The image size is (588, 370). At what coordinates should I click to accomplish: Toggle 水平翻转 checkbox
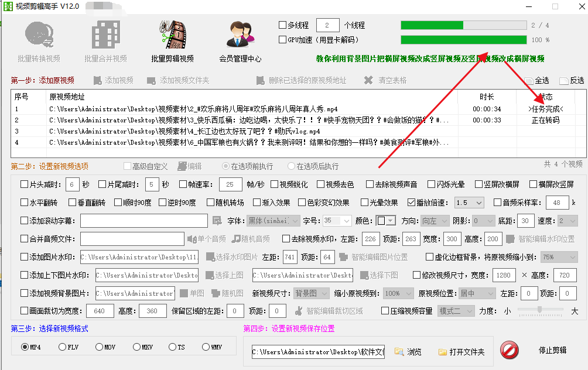click(x=25, y=203)
